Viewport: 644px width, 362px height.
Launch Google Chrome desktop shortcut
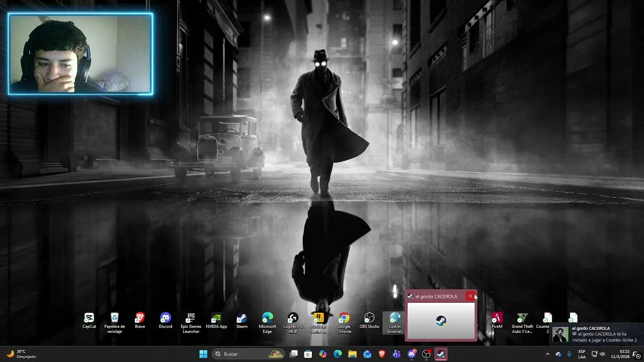click(344, 322)
